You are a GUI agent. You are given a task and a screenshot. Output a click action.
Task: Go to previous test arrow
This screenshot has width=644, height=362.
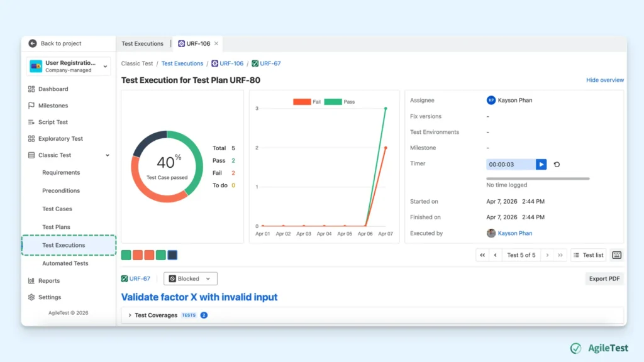coord(496,255)
